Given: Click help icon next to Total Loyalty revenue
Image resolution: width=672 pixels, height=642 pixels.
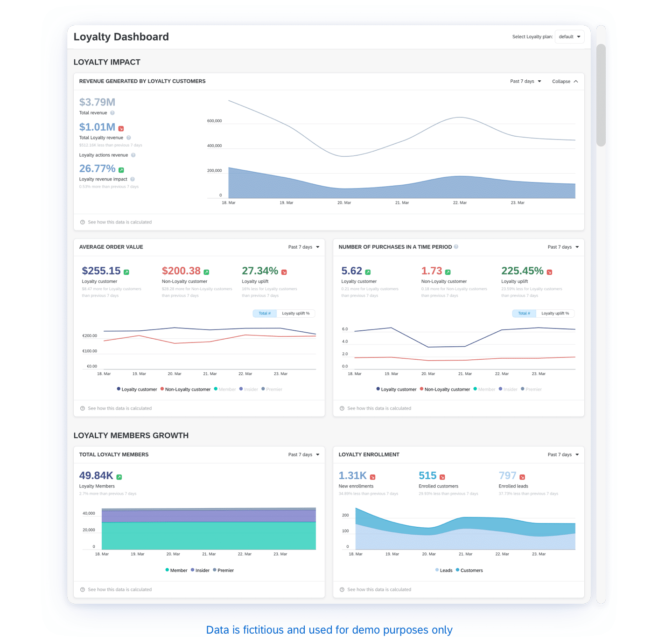Looking at the screenshot, I should [129, 138].
